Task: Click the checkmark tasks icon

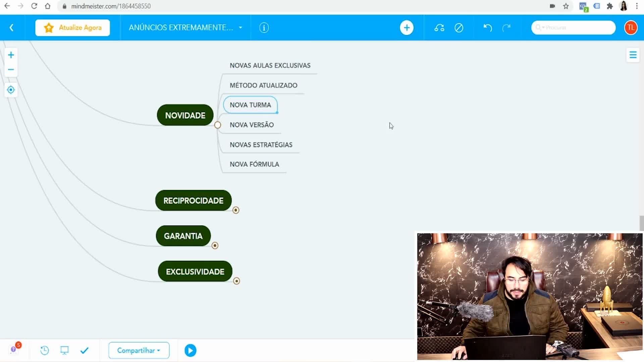Action: (85, 351)
